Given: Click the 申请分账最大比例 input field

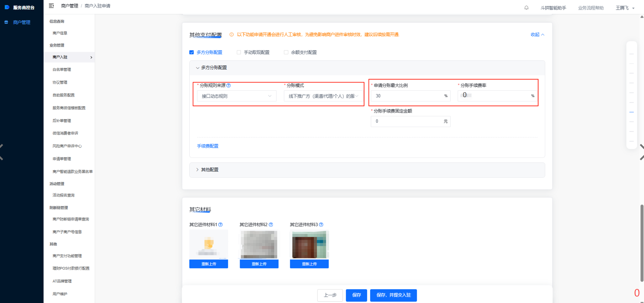Looking at the screenshot, I should [x=411, y=96].
